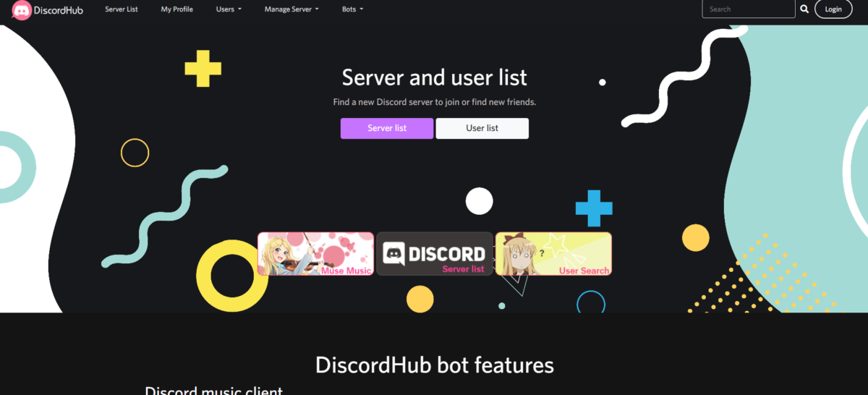Viewport: 868px width, 395px height.
Task: Expand the Manage Server dropdown
Action: [x=292, y=9]
